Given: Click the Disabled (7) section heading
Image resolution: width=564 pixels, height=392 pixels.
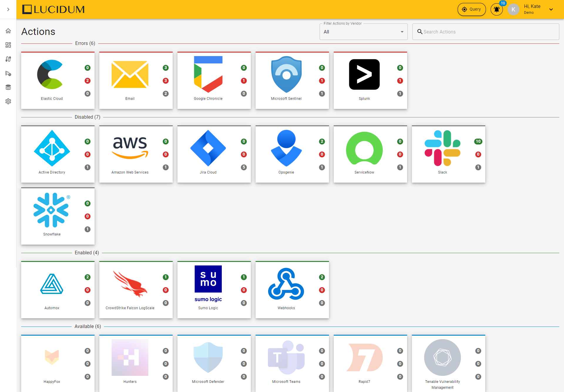Looking at the screenshot, I should point(88,117).
